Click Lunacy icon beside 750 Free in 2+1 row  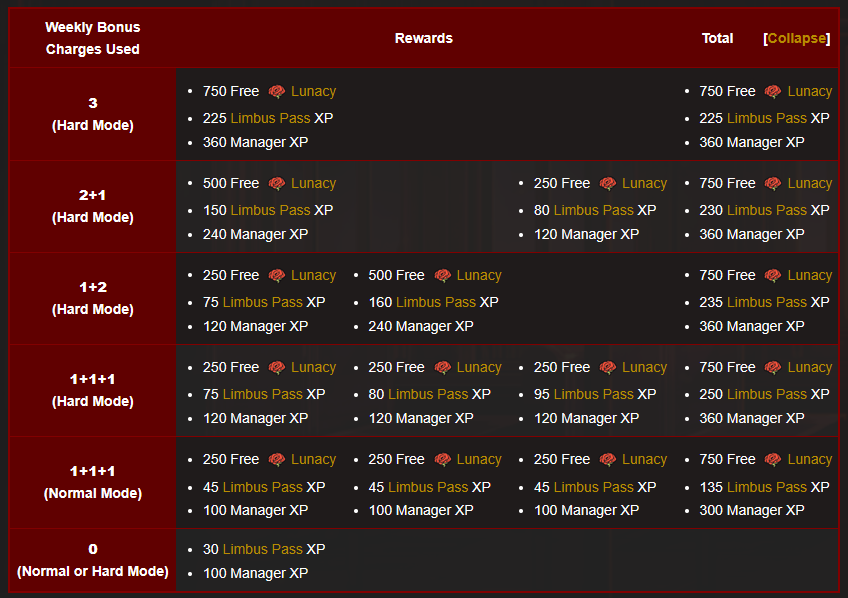pos(773,183)
